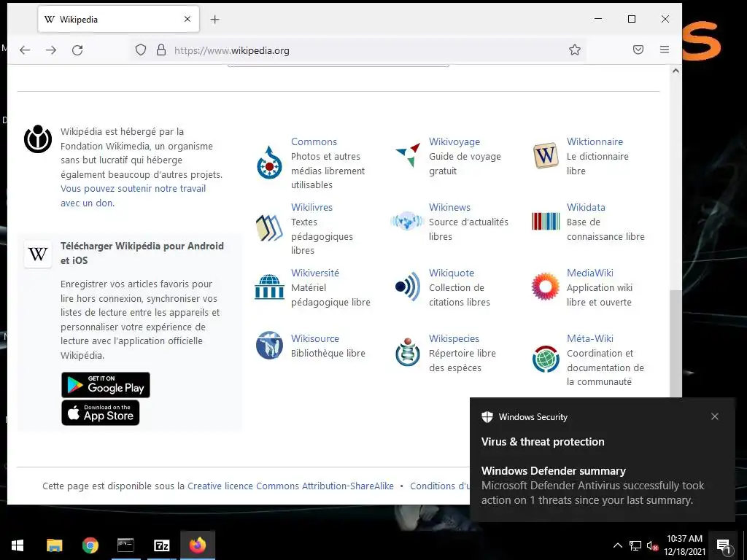Open the Pocket save icon
Viewport: 747px width, 560px height.
coord(638,50)
